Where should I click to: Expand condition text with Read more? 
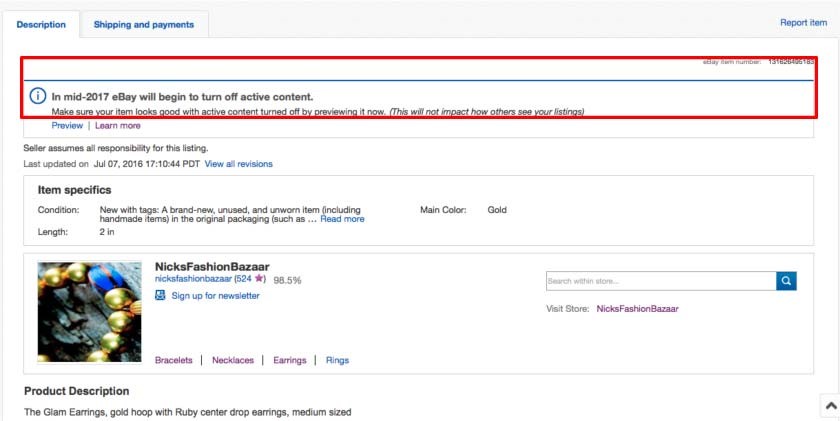pyautogui.click(x=342, y=219)
